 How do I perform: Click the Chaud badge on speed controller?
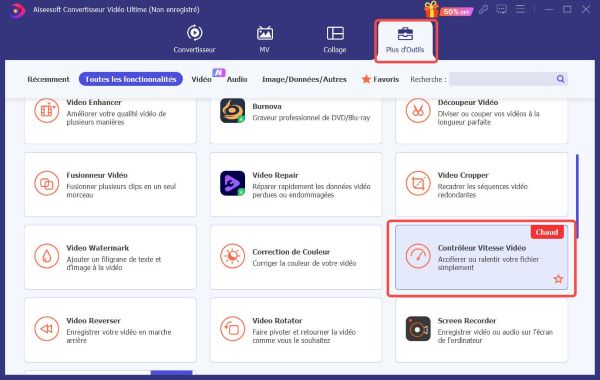click(x=547, y=232)
